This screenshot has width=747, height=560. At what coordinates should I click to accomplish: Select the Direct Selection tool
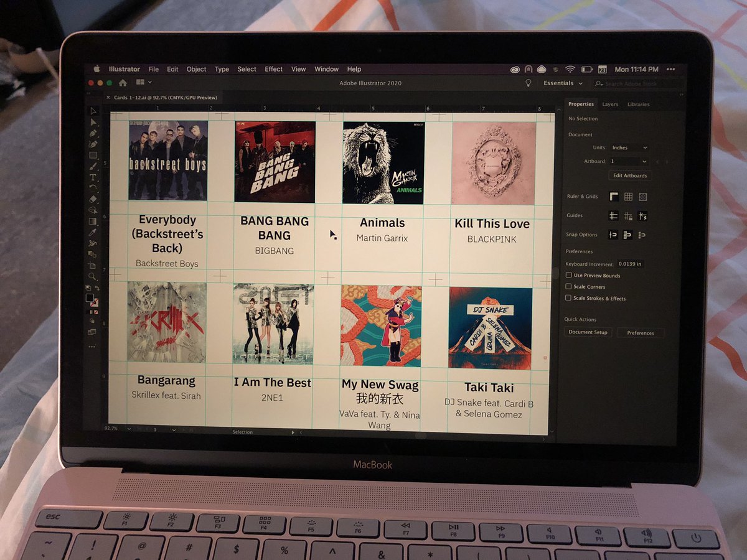click(94, 122)
